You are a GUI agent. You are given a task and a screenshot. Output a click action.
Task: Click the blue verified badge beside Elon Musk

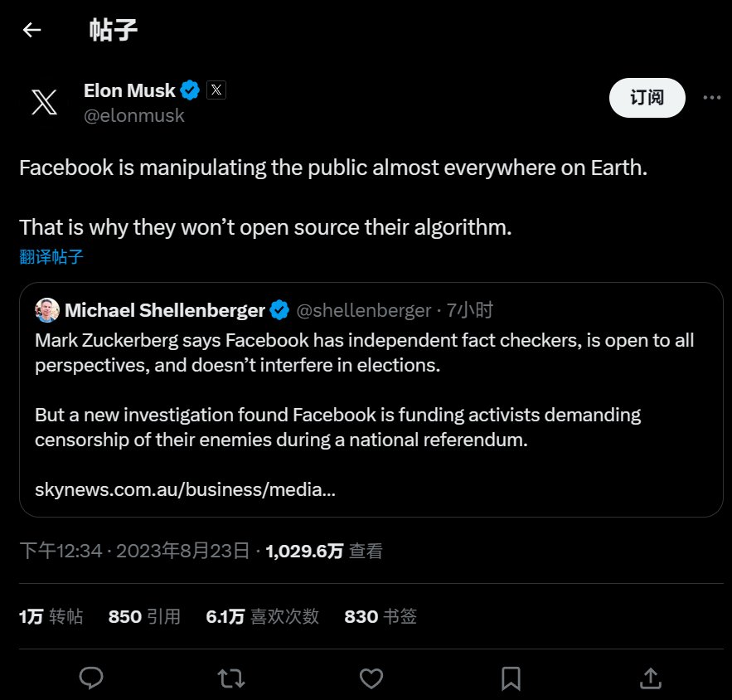point(191,90)
